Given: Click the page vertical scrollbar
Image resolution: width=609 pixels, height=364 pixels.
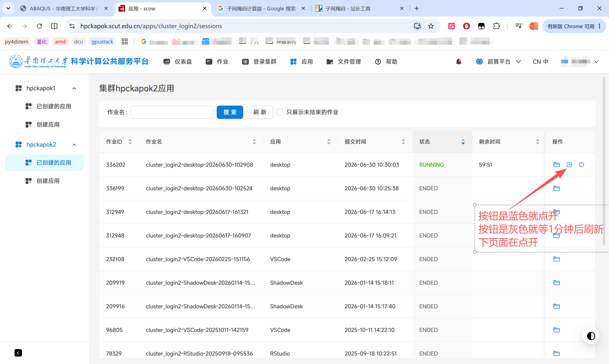Looking at the screenshot, I should tap(604, 161).
